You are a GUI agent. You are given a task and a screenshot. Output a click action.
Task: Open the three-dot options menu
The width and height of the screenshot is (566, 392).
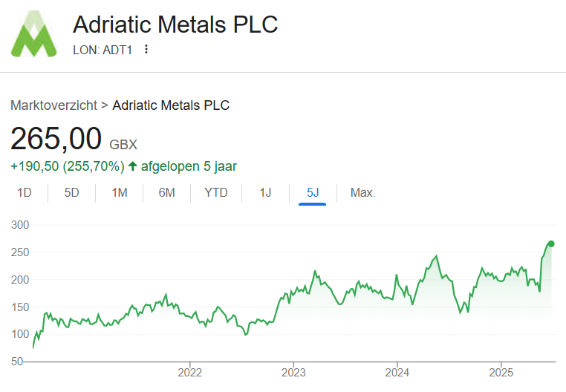pos(146,49)
